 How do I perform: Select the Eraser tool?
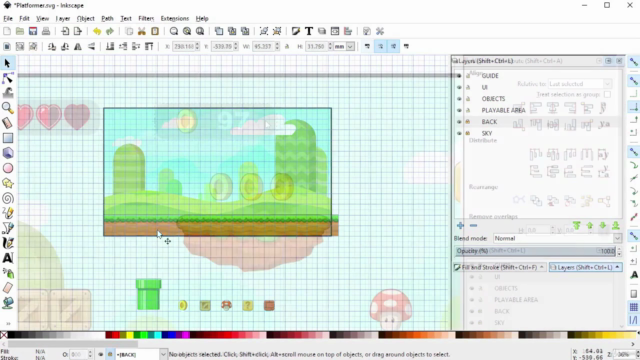point(7,288)
